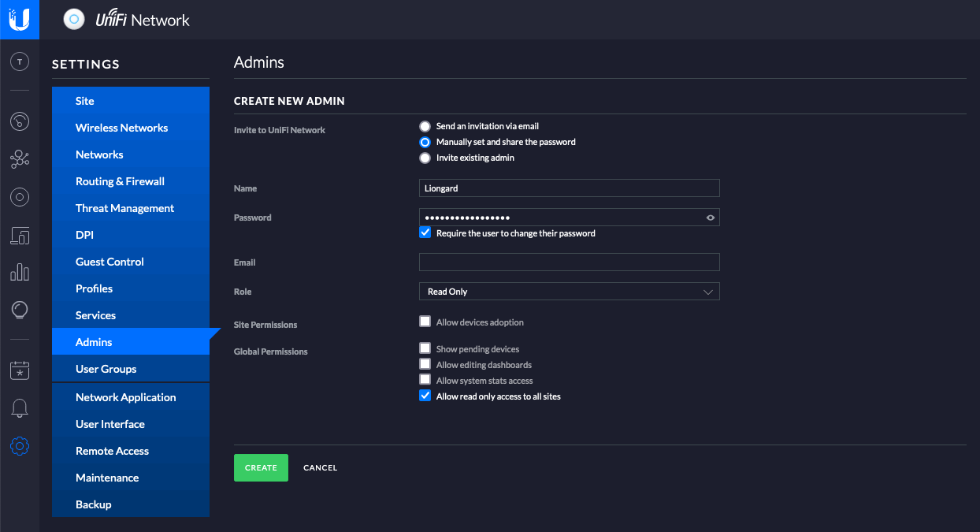
Task: Click the Password input field
Action: tap(570, 218)
